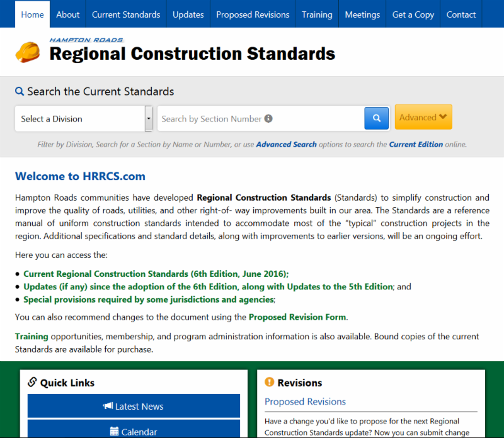Click the magnifier icon beside Search heading
Image resolution: width=504 pixels, height=438 pixels.
20,91
